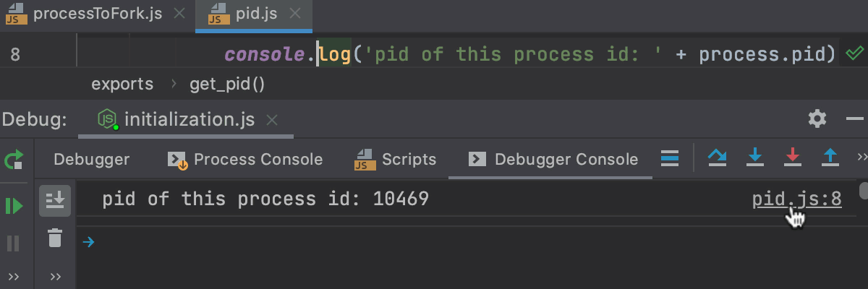Click the red Force Step Into icon

coord(793,158)
